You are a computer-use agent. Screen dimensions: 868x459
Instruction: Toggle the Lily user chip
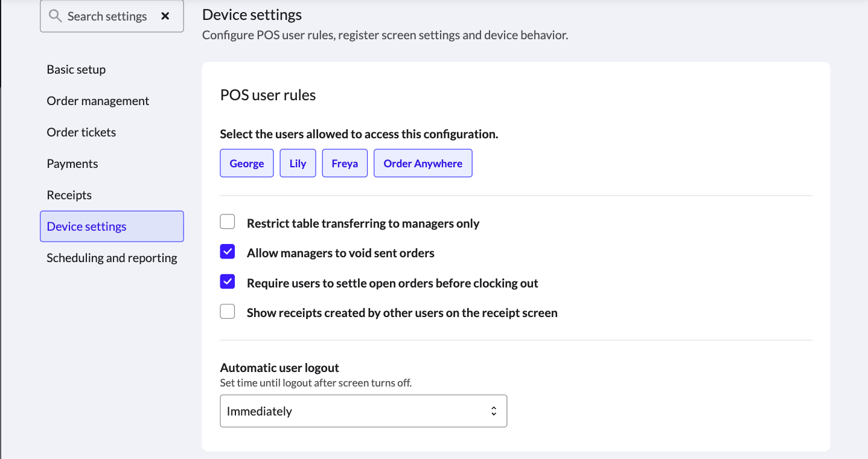click(x=298, y=164)
